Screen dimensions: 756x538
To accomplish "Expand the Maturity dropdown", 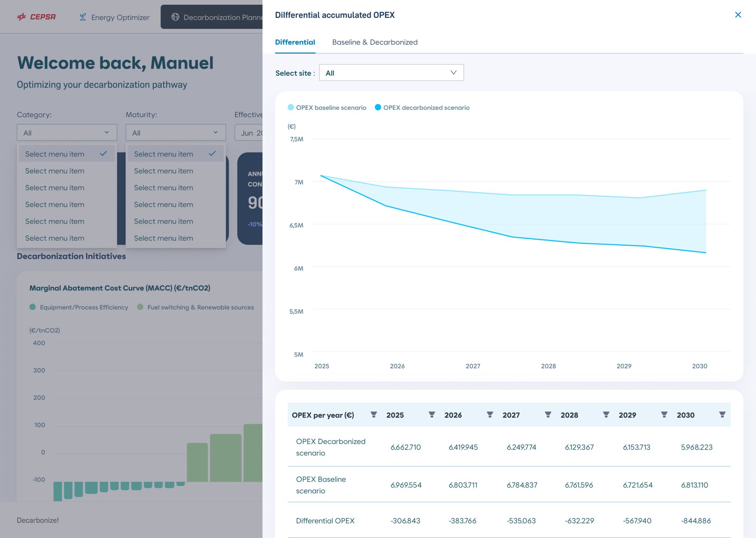I will (x=176, y=133).
